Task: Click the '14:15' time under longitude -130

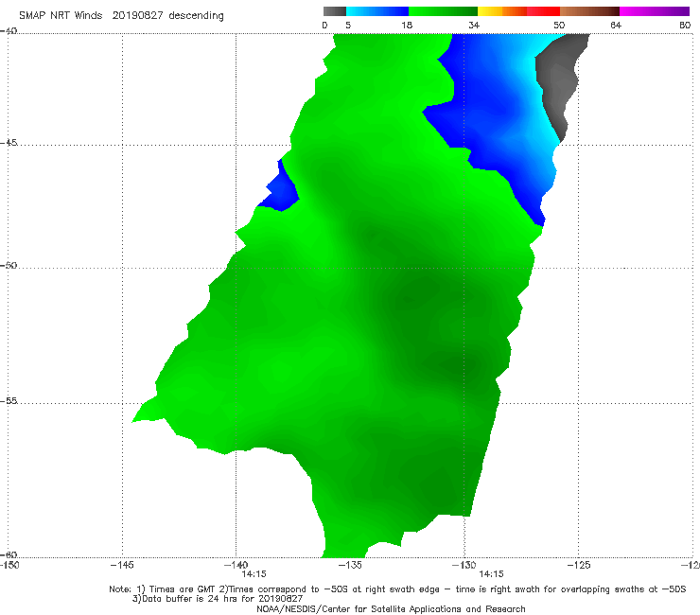Action: coord(491,574)
